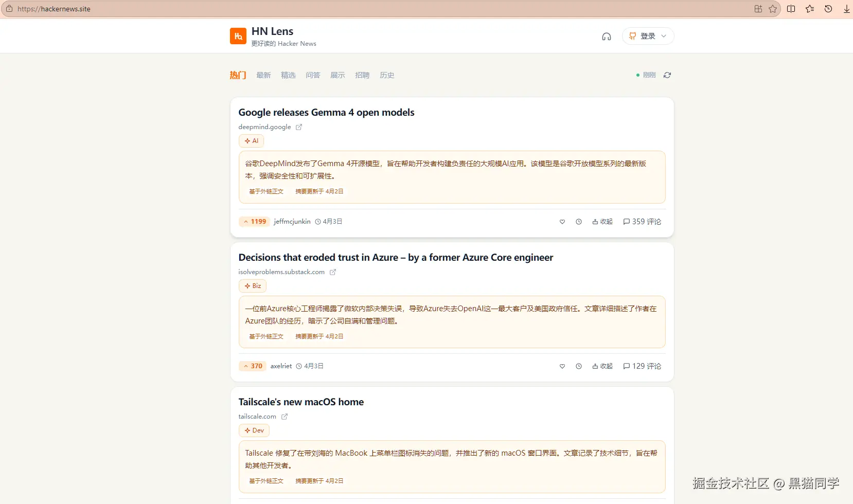Click the browser address bar URL

coord(54,9)
